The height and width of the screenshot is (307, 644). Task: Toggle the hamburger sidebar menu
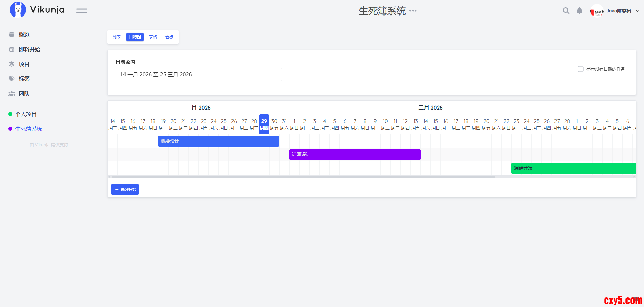81,11
